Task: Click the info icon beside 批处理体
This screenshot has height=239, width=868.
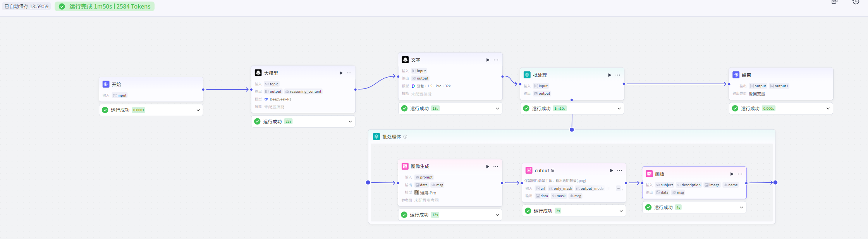Action: pos(405,137)
